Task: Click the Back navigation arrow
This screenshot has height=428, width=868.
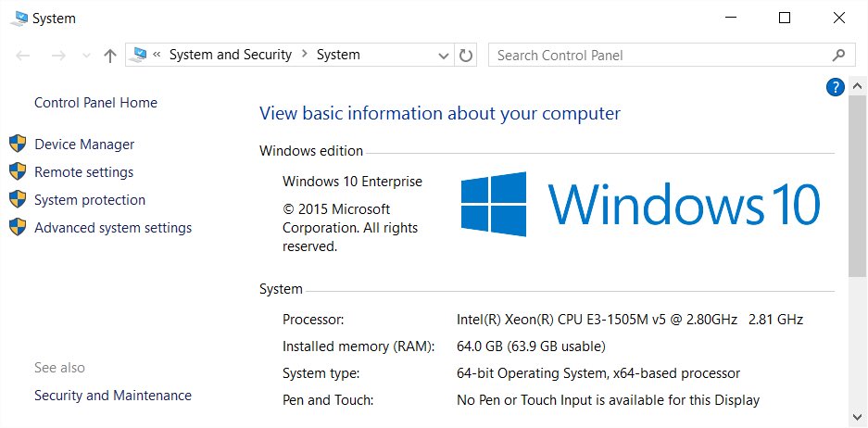Action: 23,56
